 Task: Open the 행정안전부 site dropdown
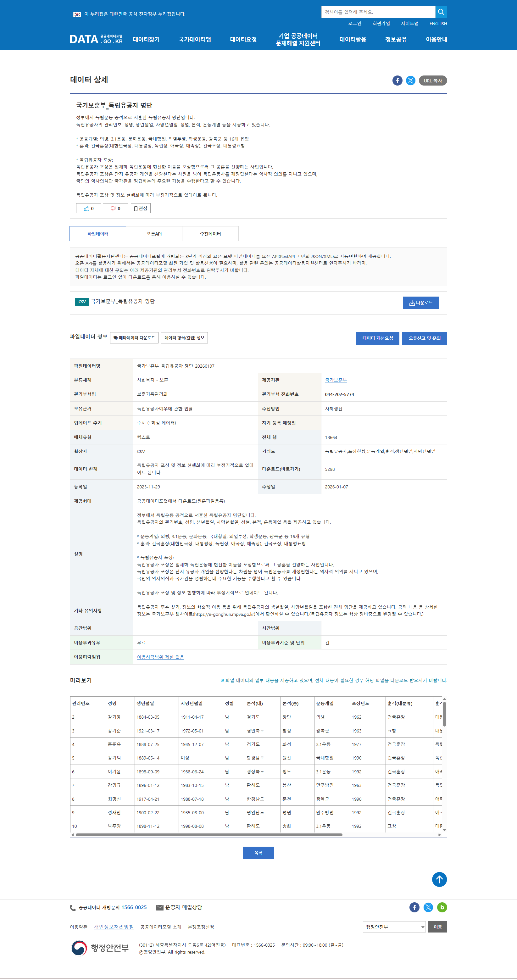point(394,927)
